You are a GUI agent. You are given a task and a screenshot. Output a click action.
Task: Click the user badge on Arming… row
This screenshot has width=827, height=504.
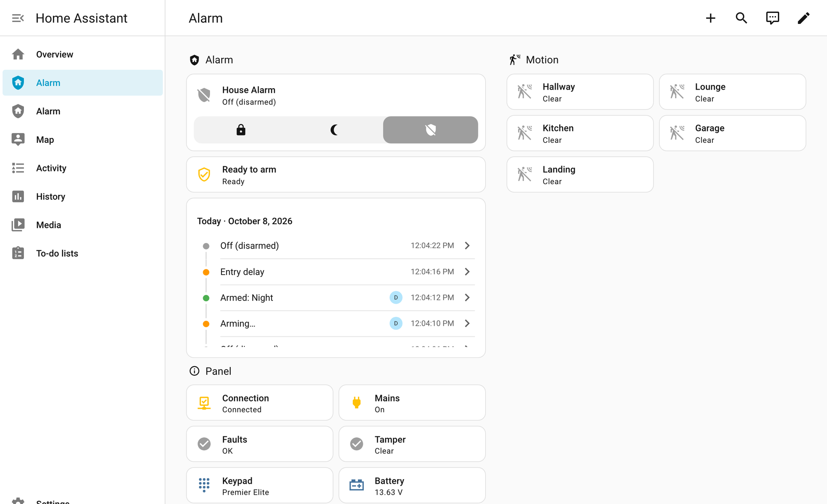(x=396, y=323)
